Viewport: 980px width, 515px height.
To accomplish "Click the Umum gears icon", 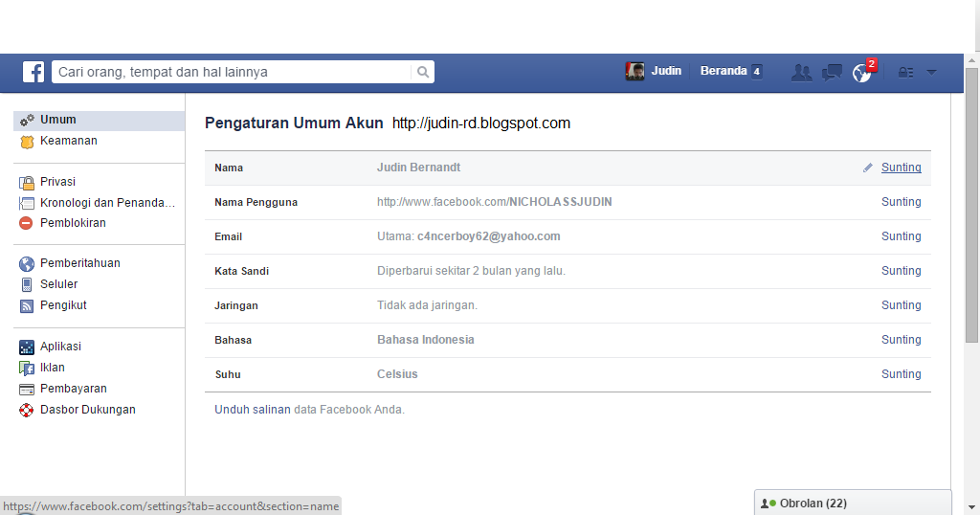I will [x=27, y=120].
